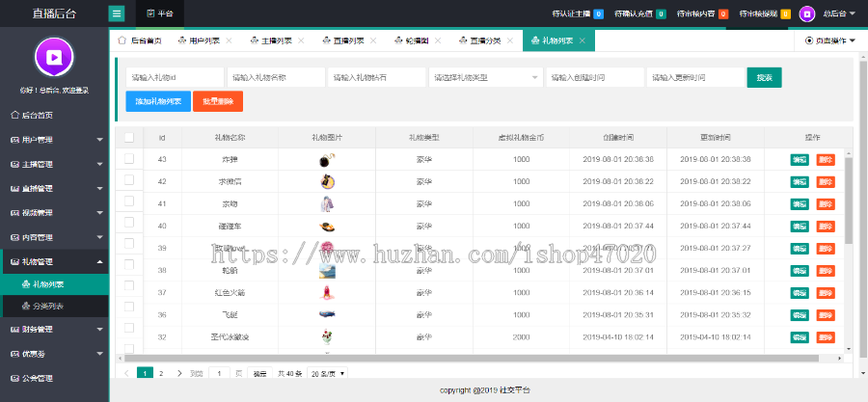Expand the 内容管理 sidebar menu

54,237
